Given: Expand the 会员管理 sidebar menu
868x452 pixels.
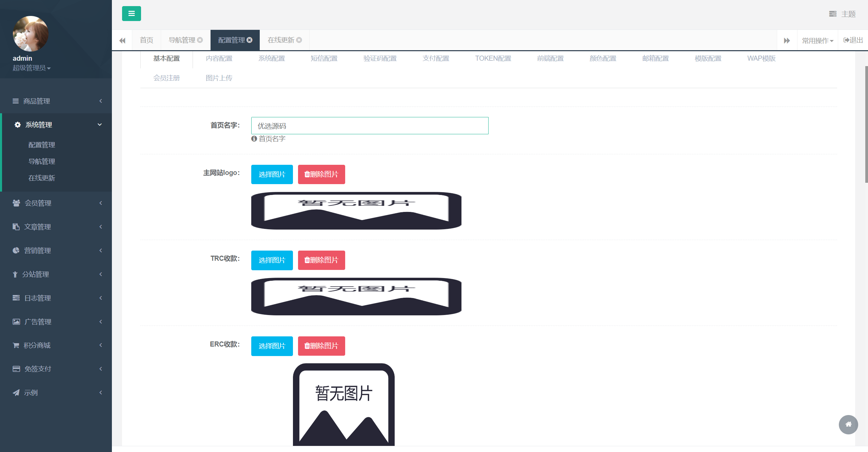Looking at the screenshot, I should pos(56,203).
